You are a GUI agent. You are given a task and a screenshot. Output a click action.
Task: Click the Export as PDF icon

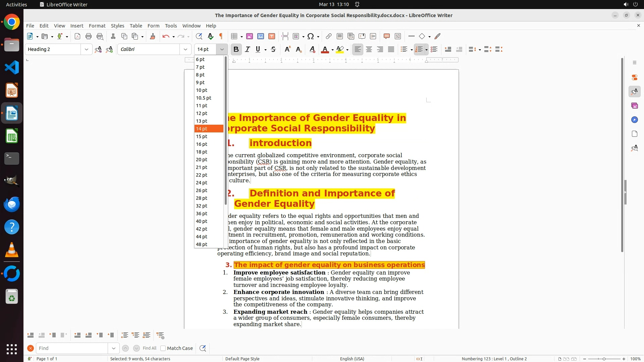pos(77,36)
